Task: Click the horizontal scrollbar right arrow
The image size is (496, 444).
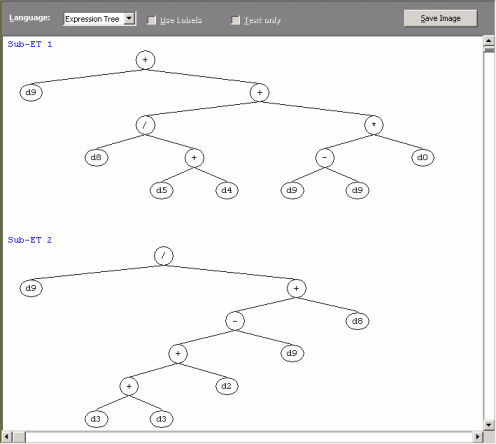Action: (x=478, y=436)
